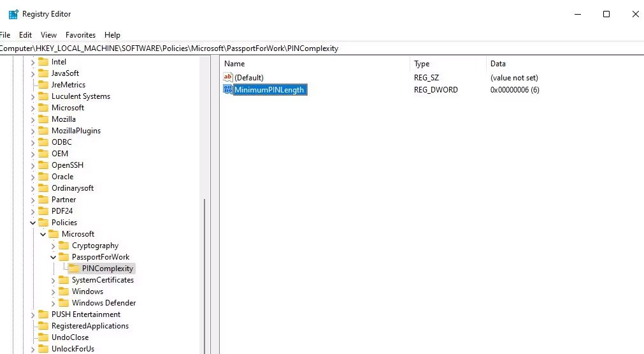Click the PassportForWork folder icon
The width and height of the screenshot is (644, 354).
tap(64, 257)
